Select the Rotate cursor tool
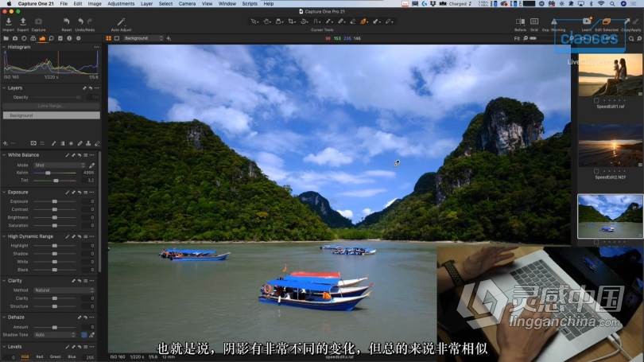The height and width of the screenshot is (362, 644). point(305,21)
